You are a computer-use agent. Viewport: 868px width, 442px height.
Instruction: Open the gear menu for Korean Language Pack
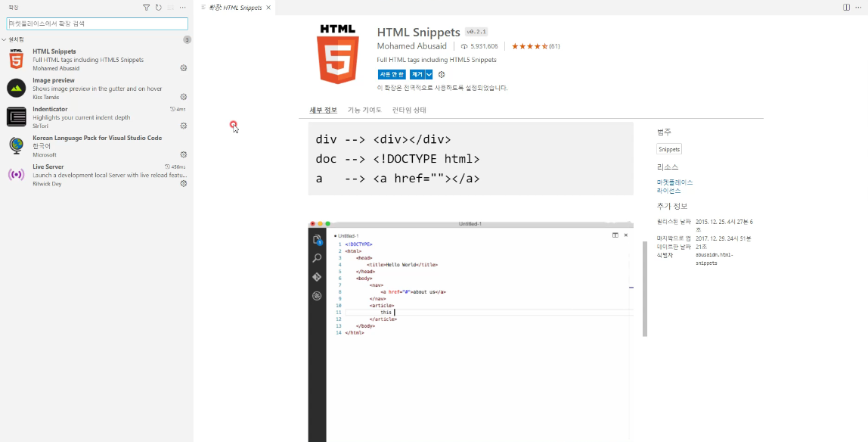[184, 154]
